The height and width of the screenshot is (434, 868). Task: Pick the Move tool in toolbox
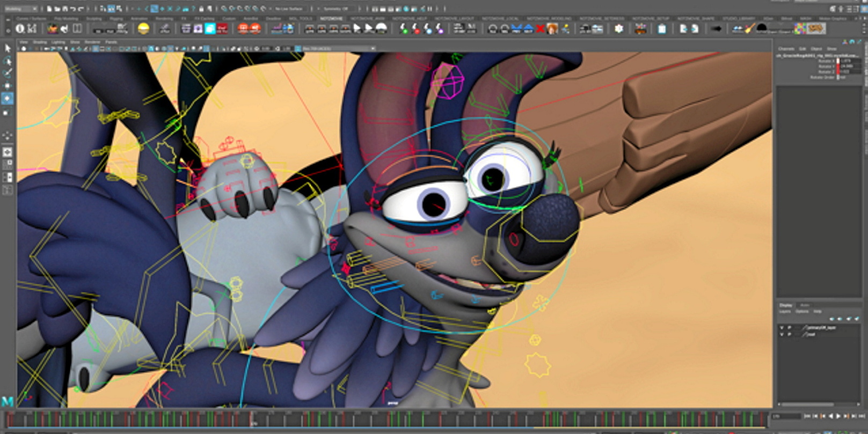coord(8,86)
